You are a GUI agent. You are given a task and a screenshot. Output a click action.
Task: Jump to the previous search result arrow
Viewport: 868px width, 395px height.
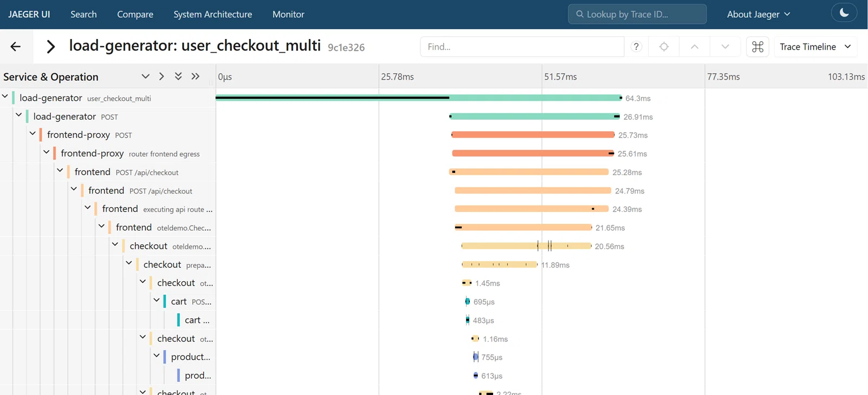tap(695, 47)
